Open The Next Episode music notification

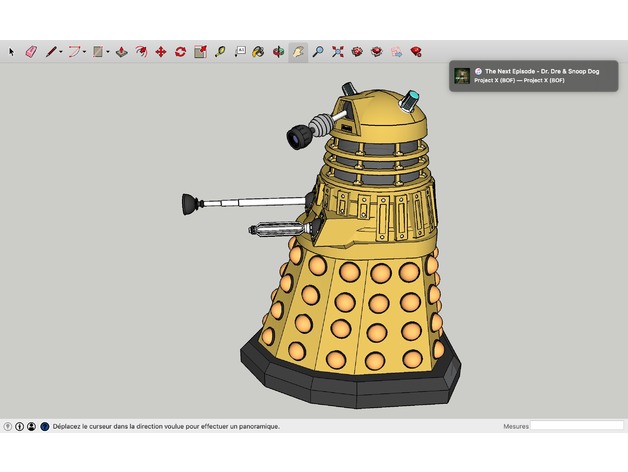click(x=536, y=76)
